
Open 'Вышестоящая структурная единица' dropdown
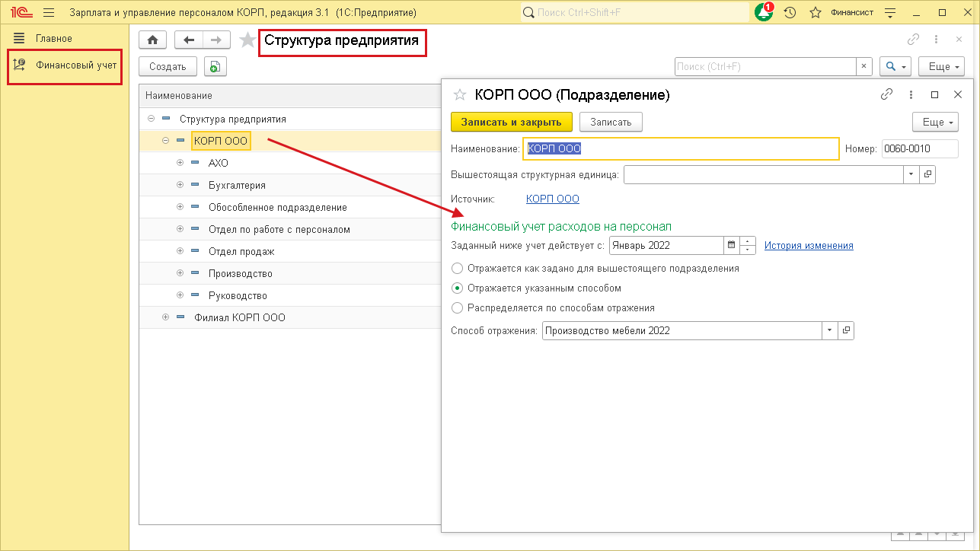click(911, 174)
